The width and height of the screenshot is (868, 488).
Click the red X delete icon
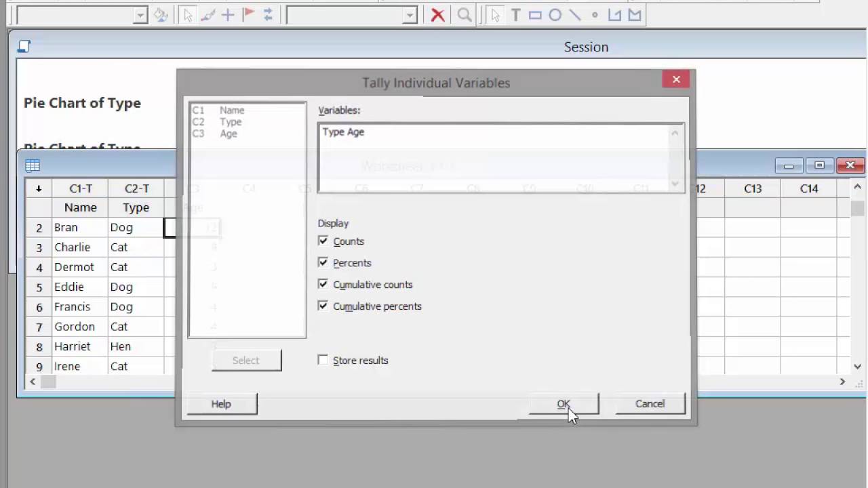click(x=438, y=15)
